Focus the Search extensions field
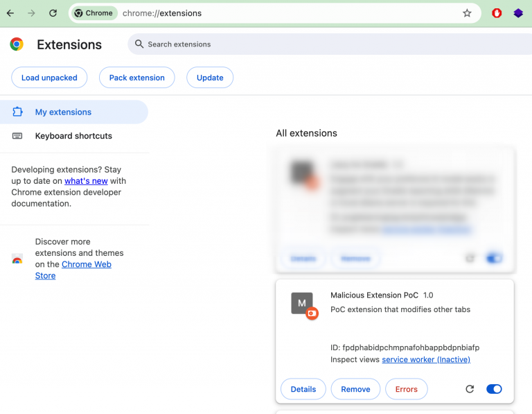 (329, 44)
